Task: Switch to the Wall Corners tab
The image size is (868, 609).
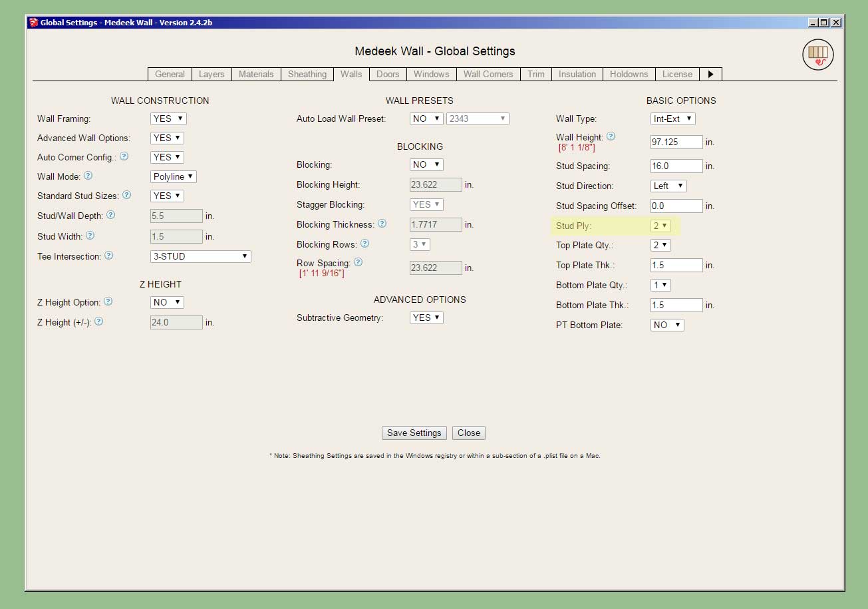Action: point(488,74)
